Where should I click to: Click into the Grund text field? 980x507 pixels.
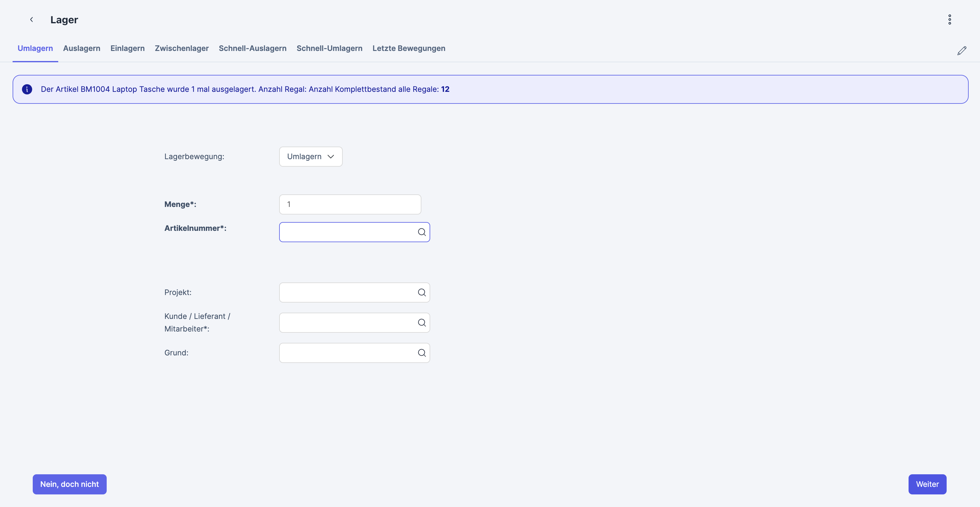pyautogui.click(x=347, y=353)
